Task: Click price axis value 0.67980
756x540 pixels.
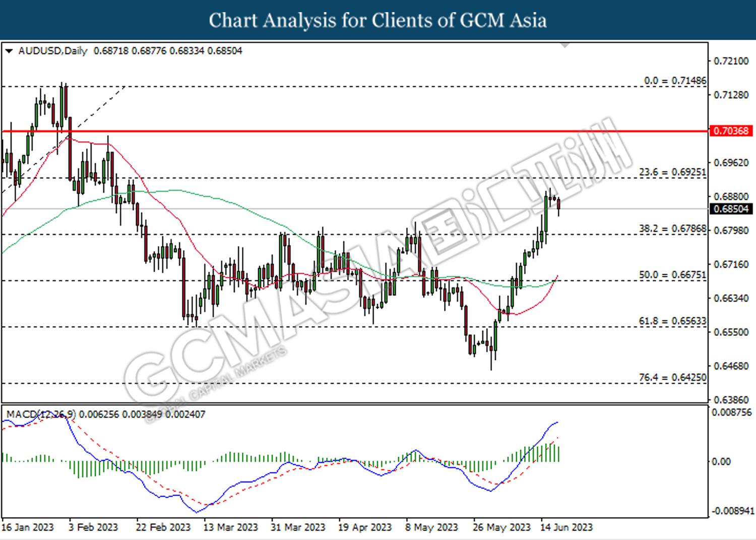Action: 731,230
